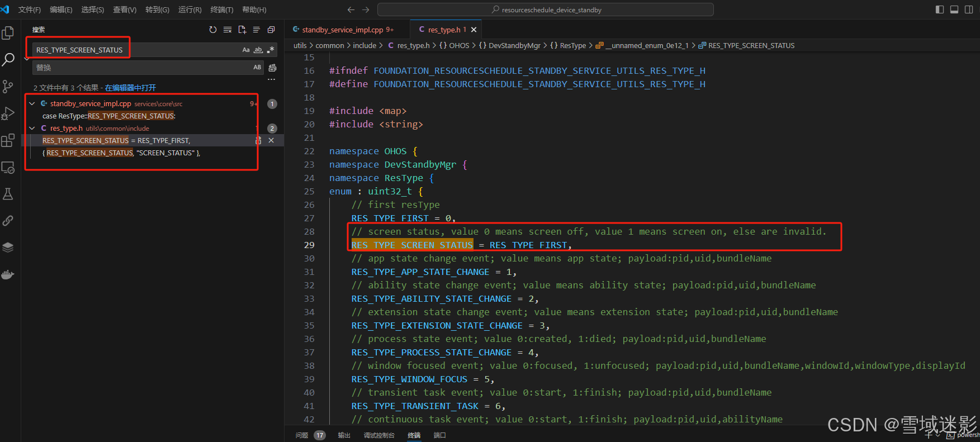Open the 编辑(E) menu
The width and height of the screenshot is (980, 442).
(x=61, y=9)
